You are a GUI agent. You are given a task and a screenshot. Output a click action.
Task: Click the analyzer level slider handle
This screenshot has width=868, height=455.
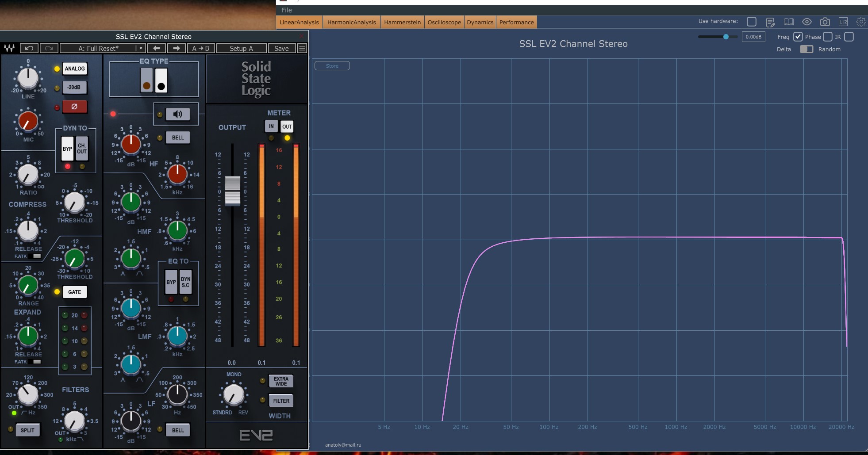click(726, 37)
